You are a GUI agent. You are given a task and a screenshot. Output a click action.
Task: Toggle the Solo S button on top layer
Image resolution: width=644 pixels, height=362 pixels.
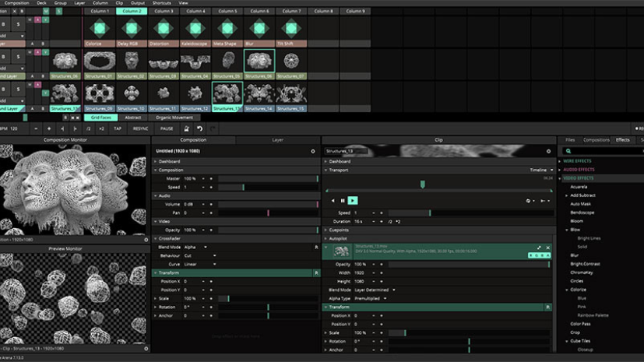pos(18,23)
